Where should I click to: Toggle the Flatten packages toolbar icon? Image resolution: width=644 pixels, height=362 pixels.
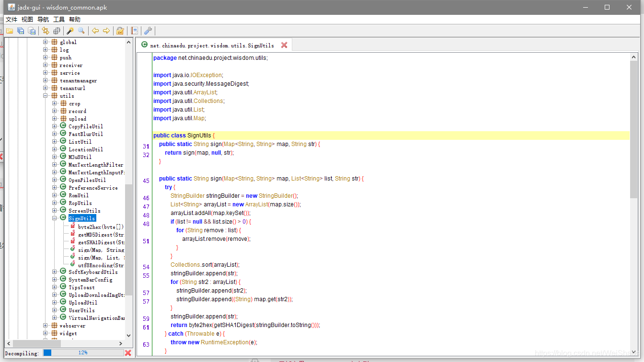57,31
